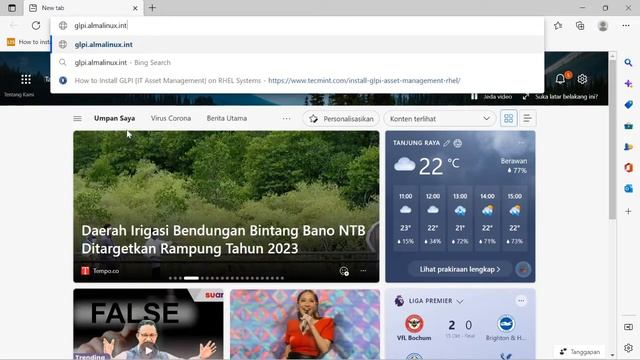Open sidebar Outlook icon
This screenshot has width=640, height=360.
pos(628,188)
